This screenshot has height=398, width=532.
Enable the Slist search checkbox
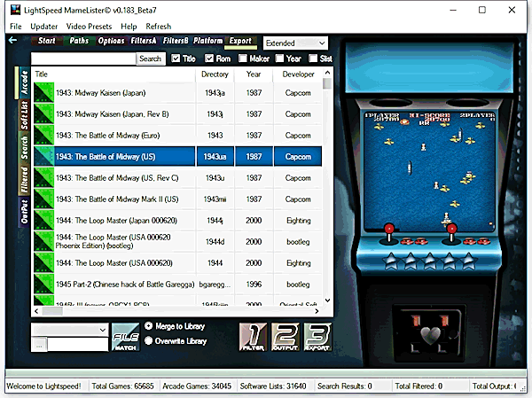click(x=313, y=59)
